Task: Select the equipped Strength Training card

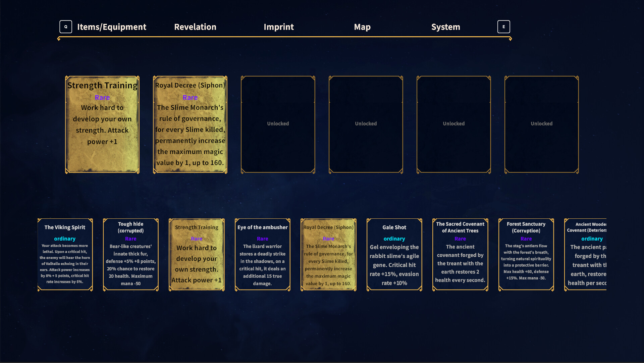Action: click(102, 124)
